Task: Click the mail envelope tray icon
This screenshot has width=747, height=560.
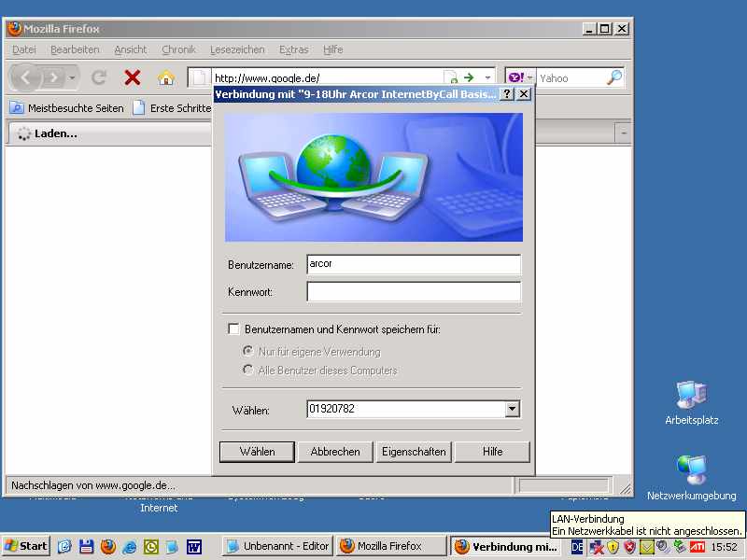Action: tap(646, 547)
